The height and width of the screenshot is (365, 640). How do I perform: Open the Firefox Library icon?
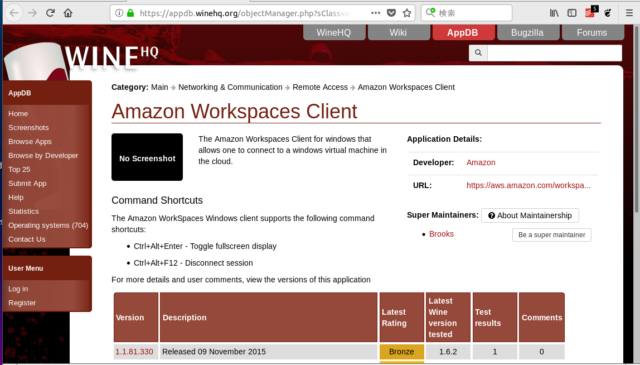pos(554,13)
